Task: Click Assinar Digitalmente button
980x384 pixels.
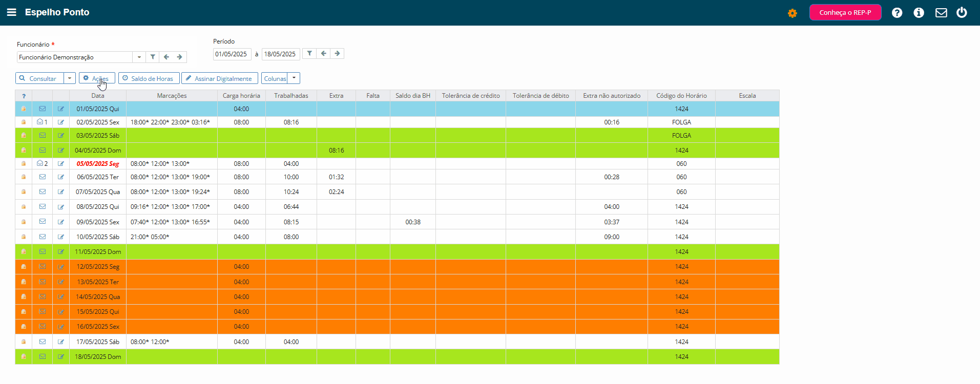Action: [x=220, y=78]
